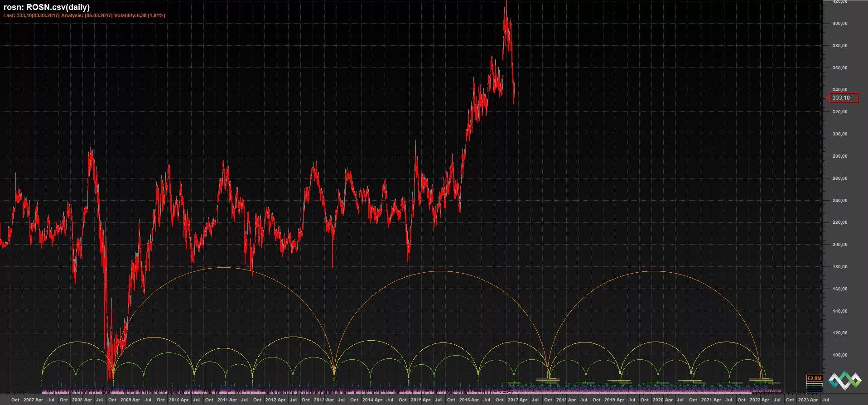Click the 120,00 price axis label
The width and height of the screenshot is (868, 405).
(x=839, y=333)
